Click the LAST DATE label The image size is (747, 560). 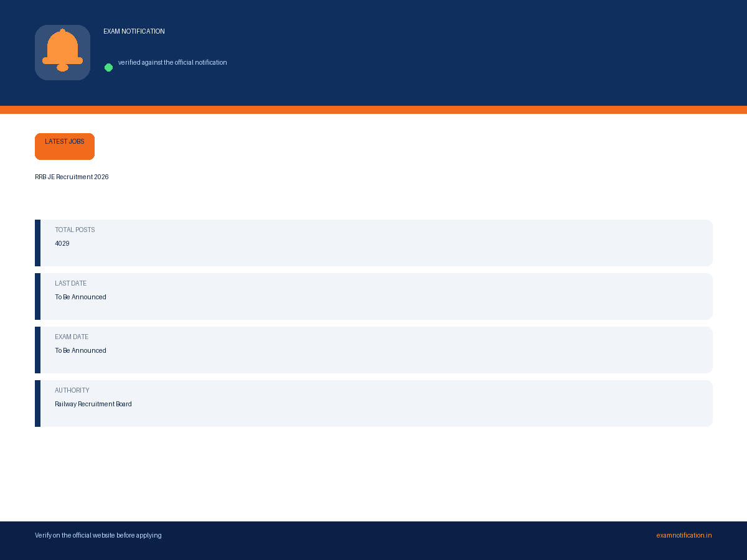click(71, 283)
